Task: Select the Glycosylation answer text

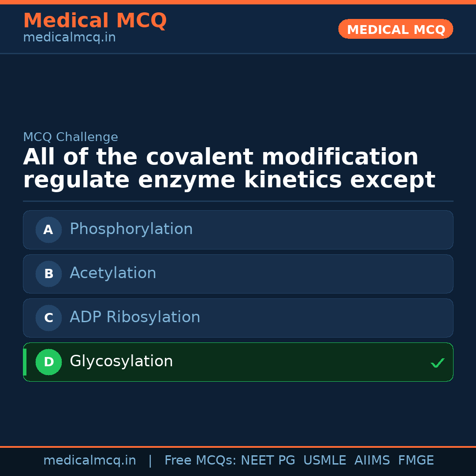Action: (121, 361)
